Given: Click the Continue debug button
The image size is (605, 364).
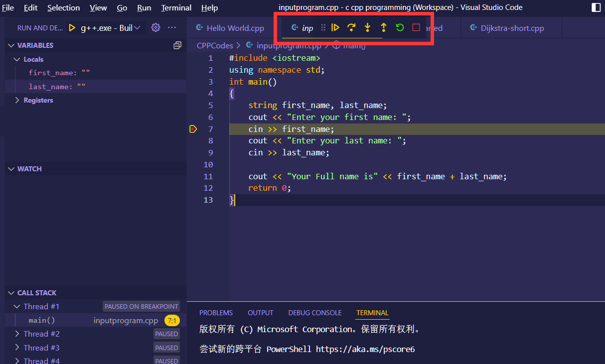Looking at the screenshot, I should coord(335,28).
